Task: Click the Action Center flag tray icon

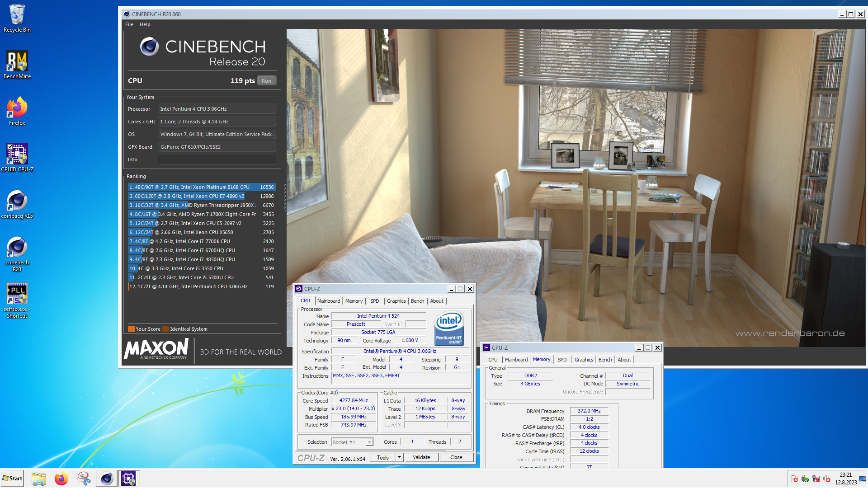Action: 794,479
